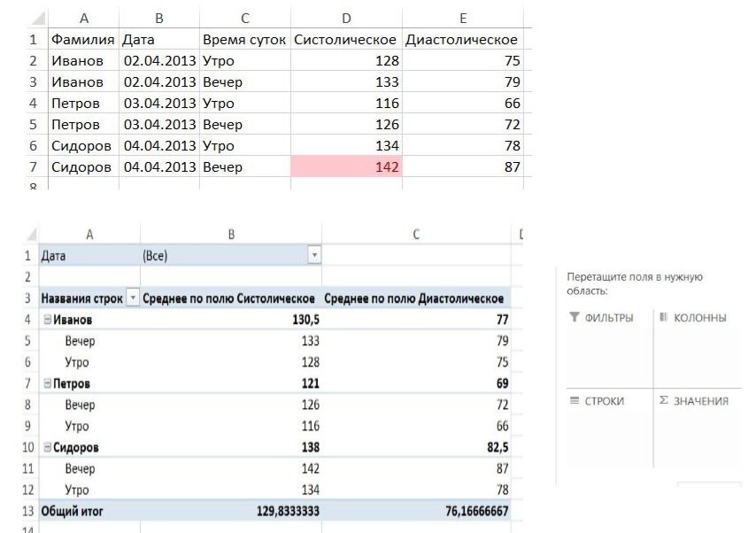The height and width of the screenshot is (533, 756).
Task: Collapse the Иванов group in pivot table
Action: [x=46, y=319]
